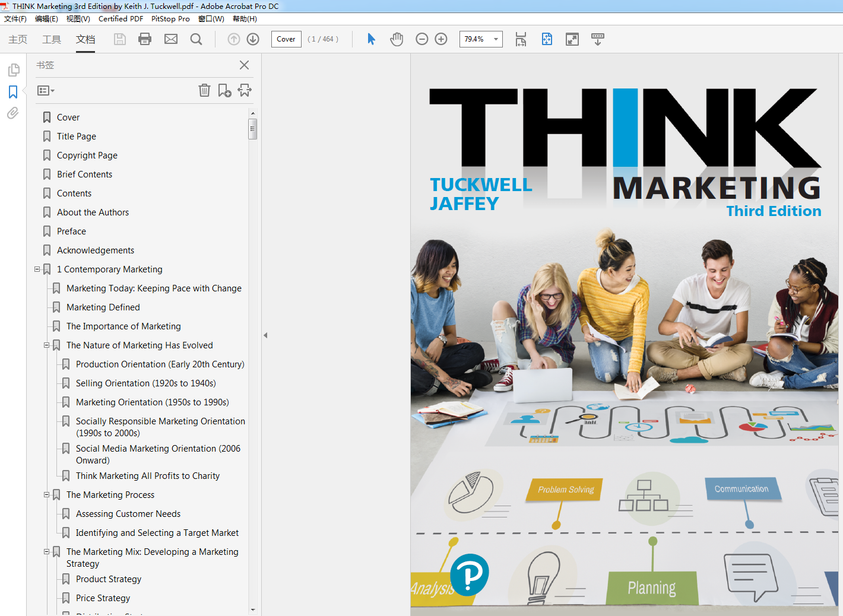Open About the Authors bookmark
The width and height of the screenshot is (843, 616).
(x=93, y=212)
